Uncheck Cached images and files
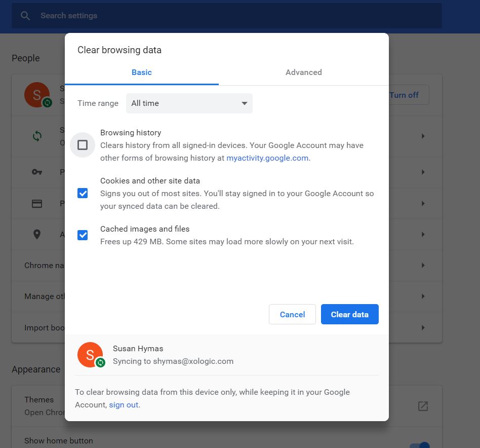 click(x=83, y=235)
